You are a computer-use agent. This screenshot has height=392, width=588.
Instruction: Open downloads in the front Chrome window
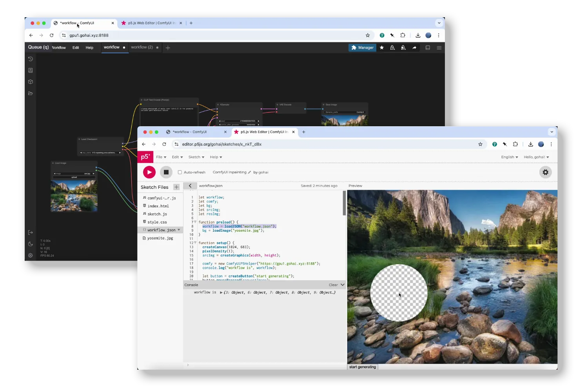(530, 144)
